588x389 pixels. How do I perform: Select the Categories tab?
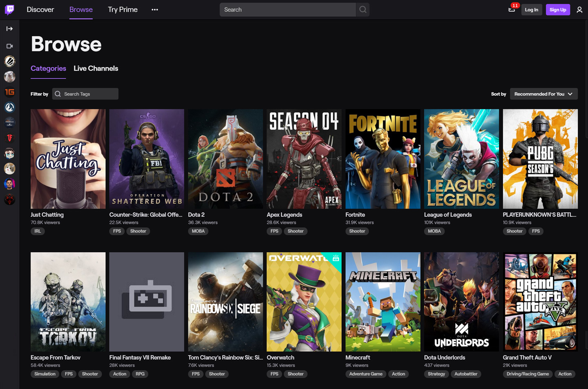pyautogui.click(x=48, y=68)
